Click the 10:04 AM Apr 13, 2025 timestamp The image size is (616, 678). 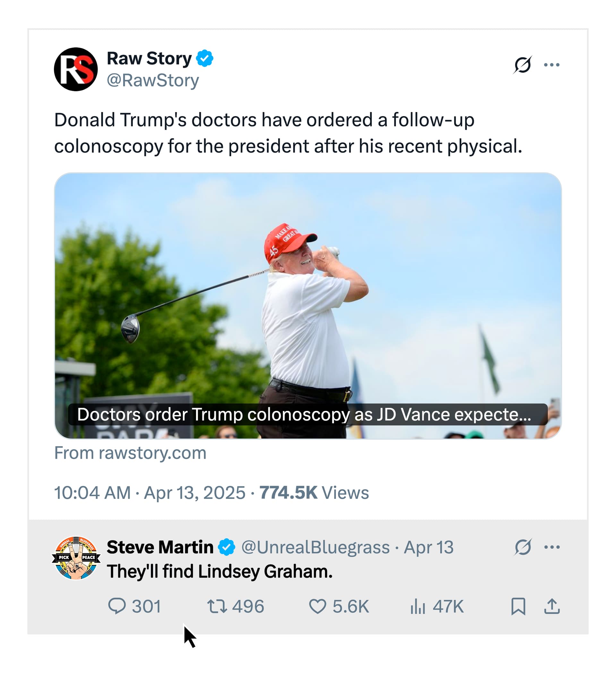150,493
